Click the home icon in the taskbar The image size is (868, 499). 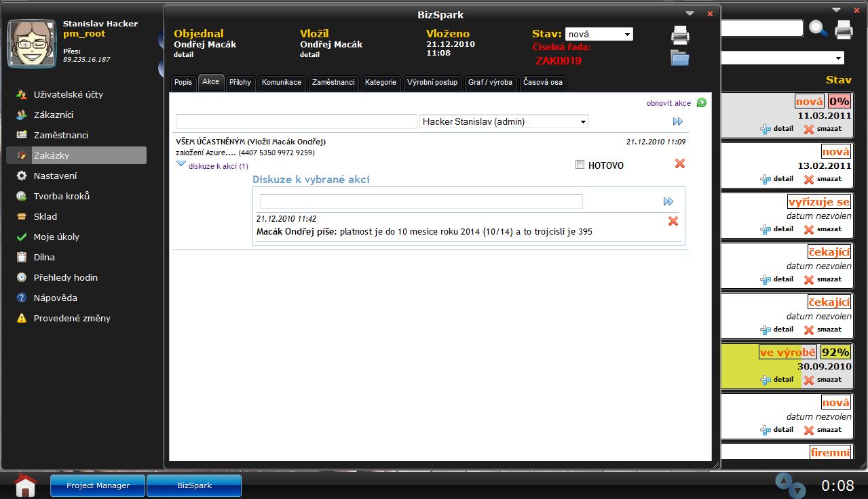(x=25, y=485)
